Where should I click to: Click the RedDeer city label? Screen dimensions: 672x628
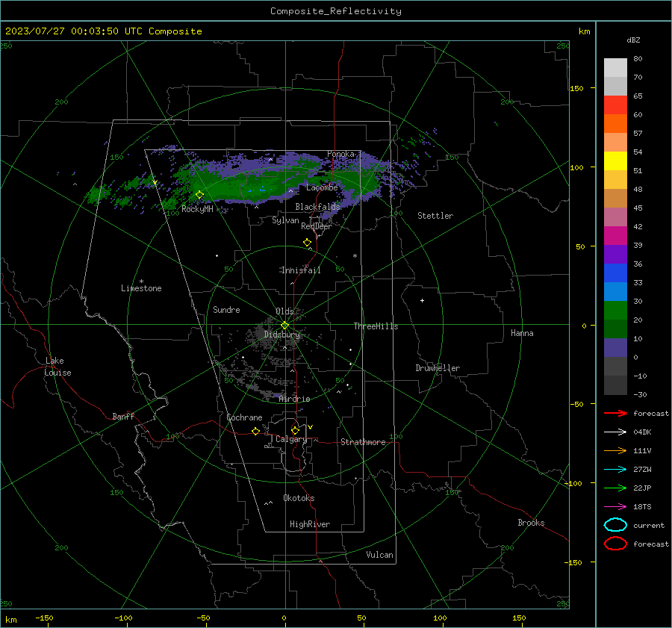pos(317,226)
